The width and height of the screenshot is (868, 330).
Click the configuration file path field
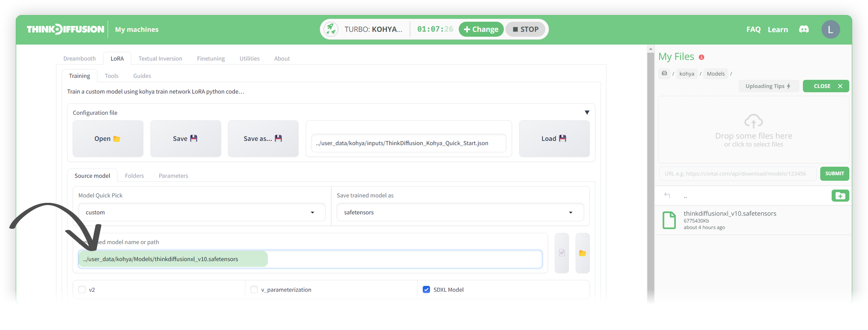[409, 143]
